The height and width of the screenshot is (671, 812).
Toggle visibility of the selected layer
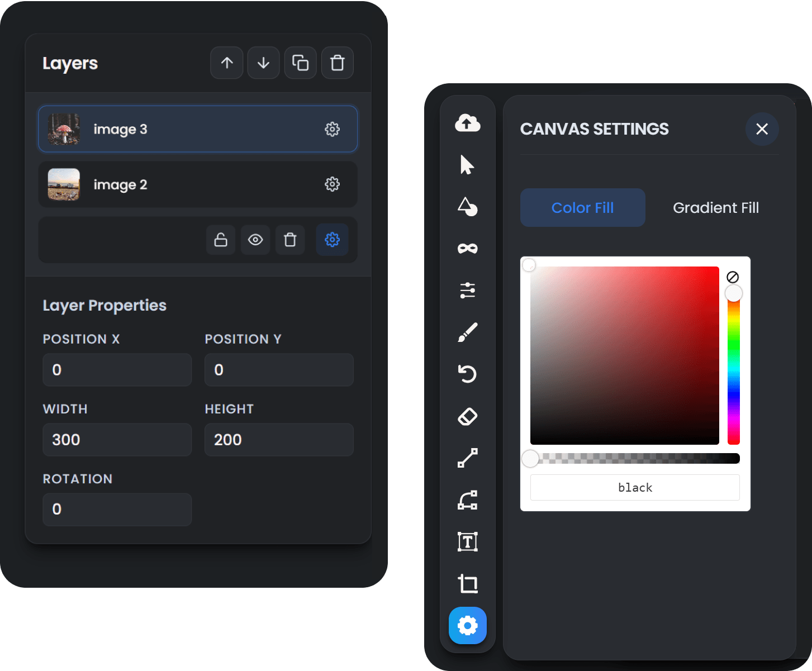pyautogui.click(x=255, y=240)
